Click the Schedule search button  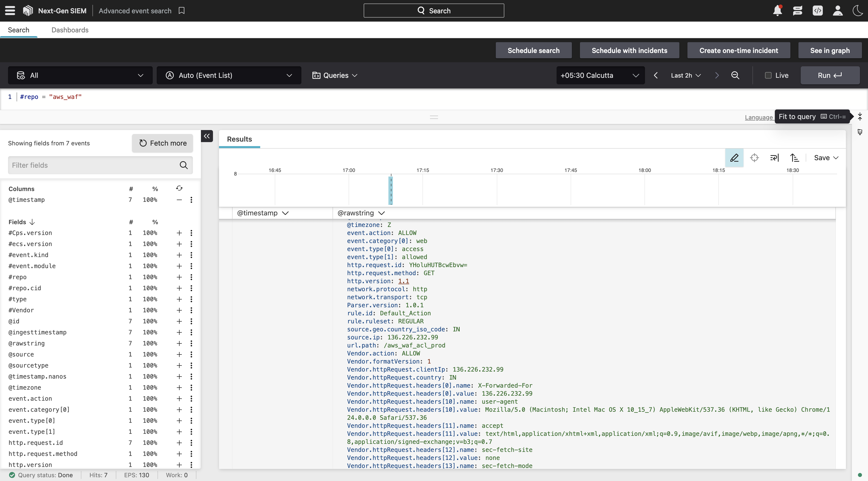(x=533, y=50)
